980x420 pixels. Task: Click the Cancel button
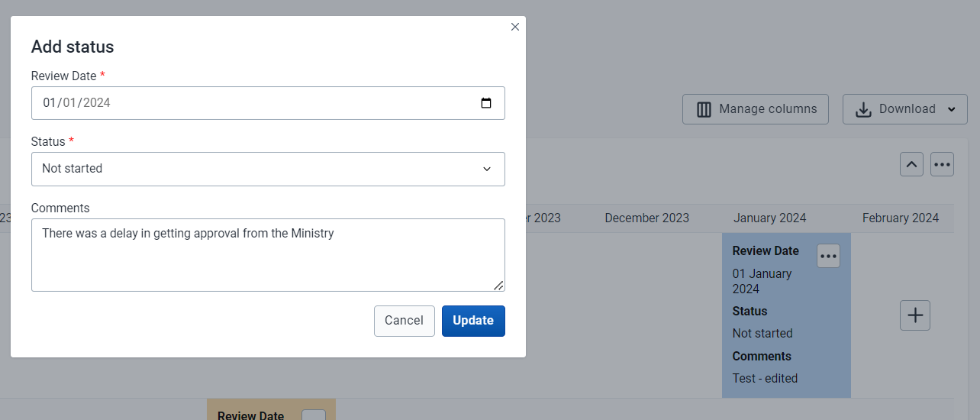point(404,321)
